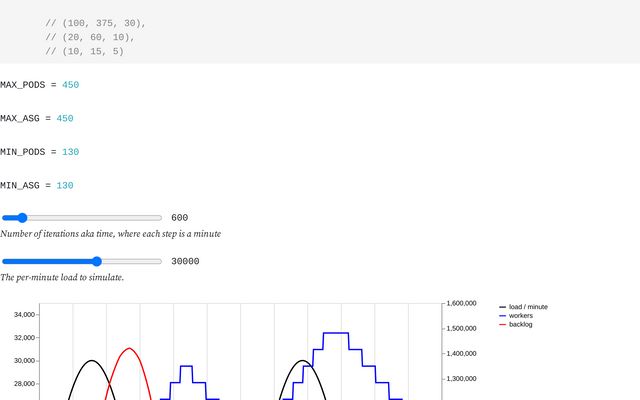
Task: Click the code comment (100, 375, 30)
Action: (x=95, y=22)
